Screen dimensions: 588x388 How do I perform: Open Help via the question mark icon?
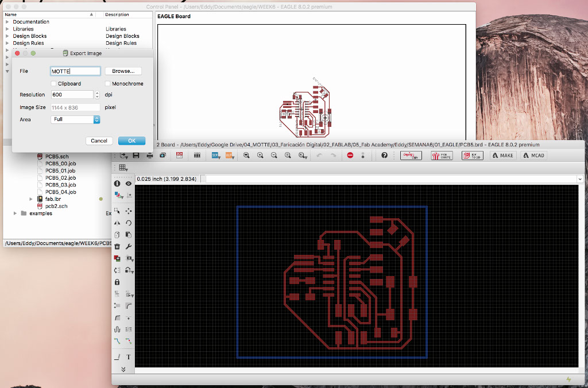[384, 155]
